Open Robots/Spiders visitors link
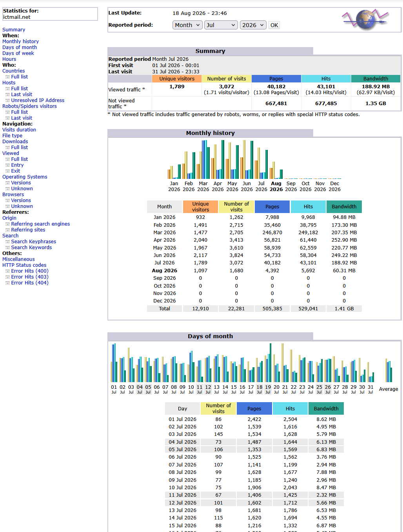Viewport: 403px width, 532px height. pos(29,106)
